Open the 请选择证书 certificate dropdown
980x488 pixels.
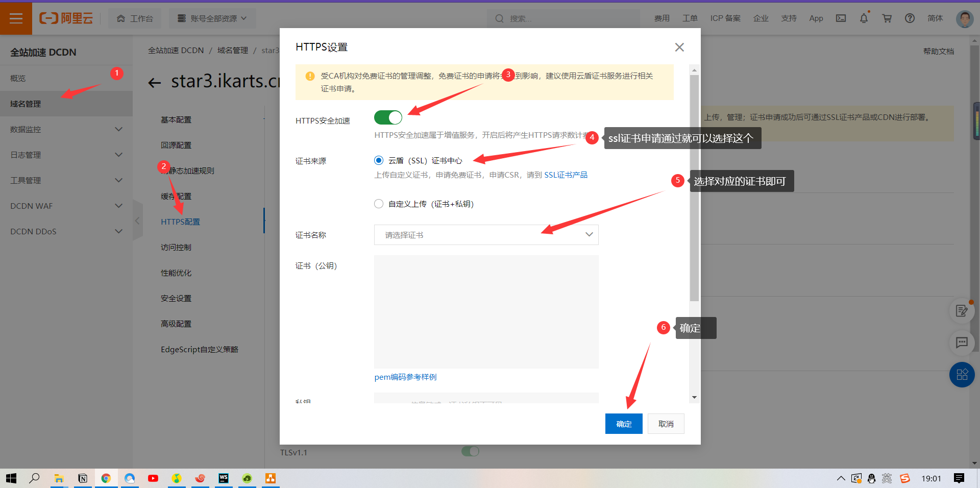pyautogui.click(x=486, y=235)
